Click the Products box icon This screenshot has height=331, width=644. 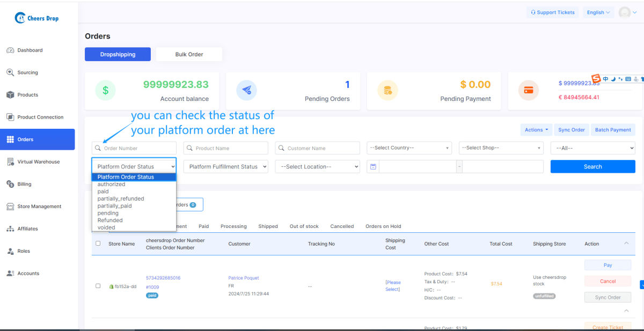click(10, 95)
